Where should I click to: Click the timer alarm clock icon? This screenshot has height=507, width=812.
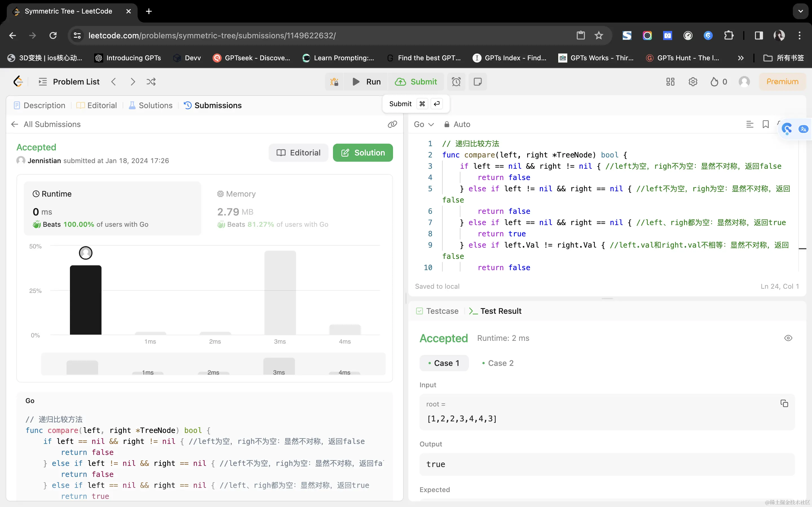point(456,82)
